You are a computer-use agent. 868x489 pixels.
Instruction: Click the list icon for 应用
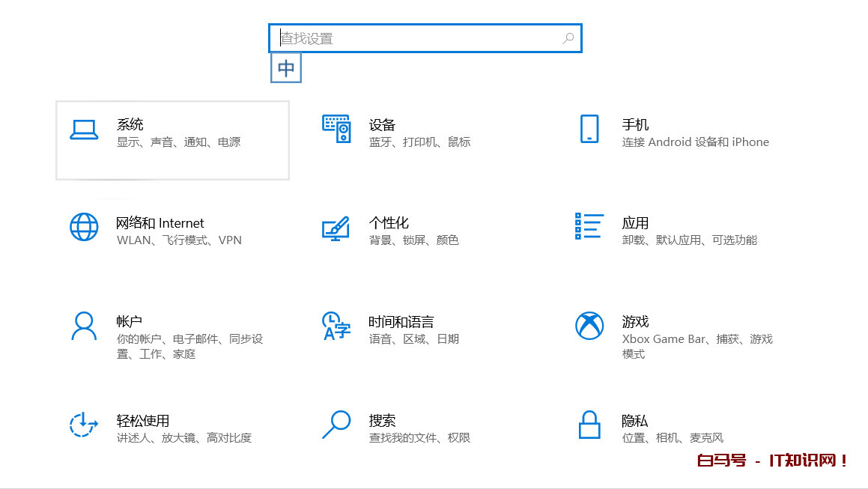(589, 226)
